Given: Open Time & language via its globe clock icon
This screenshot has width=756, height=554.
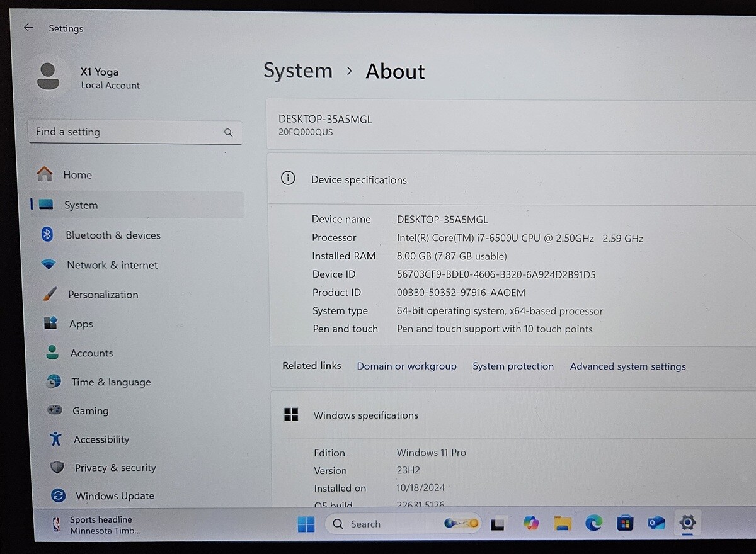Looking at the screenshot, I should coord(54,382).
